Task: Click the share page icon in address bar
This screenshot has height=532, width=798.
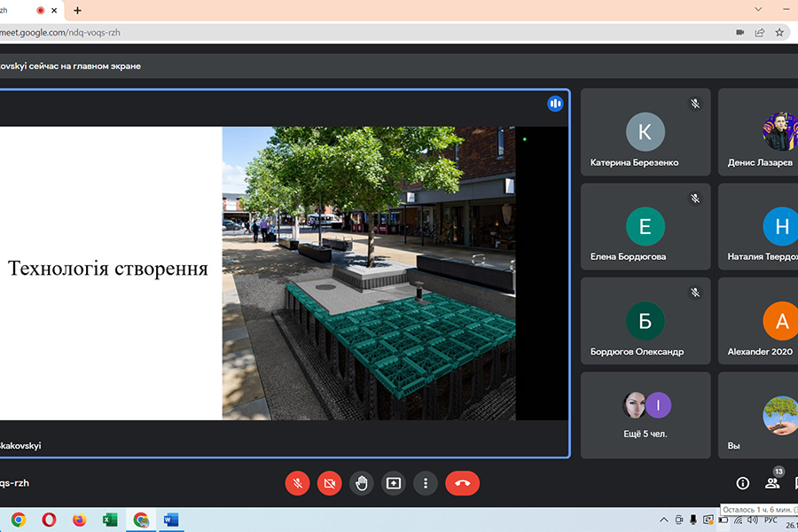Action: tap(760, 32)
